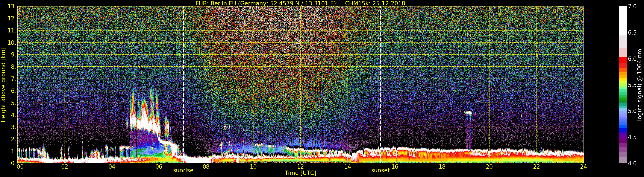Viewport: 644px width, 177px height.
Task: Click the height axis tick '0.'
Action: (x=13, y=163)
